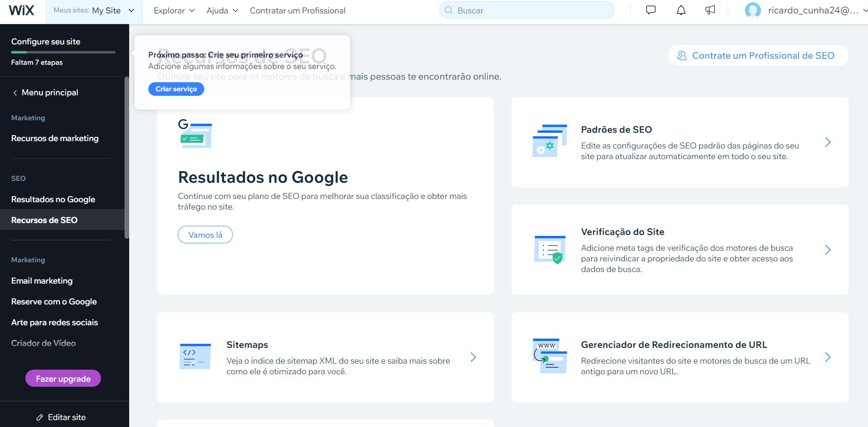Click the URL redirect manager icon
The image size is (868, 427).
coord(550,356)
